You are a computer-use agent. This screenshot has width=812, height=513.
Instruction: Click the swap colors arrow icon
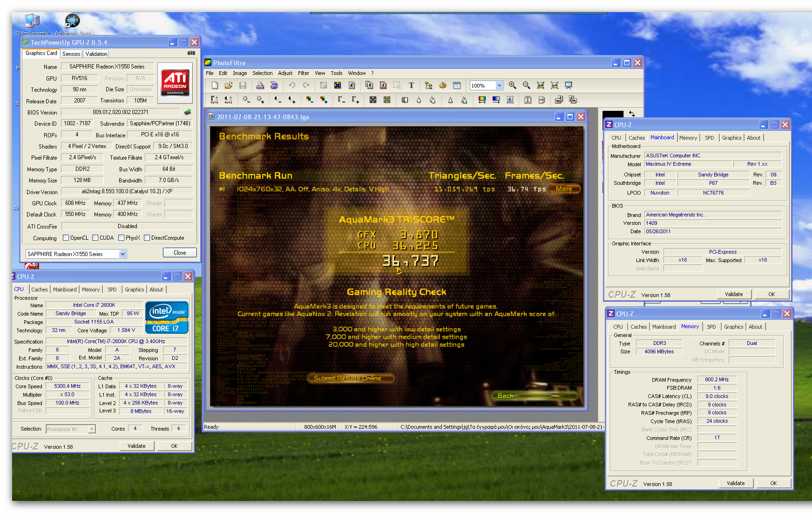pos(632,114)
